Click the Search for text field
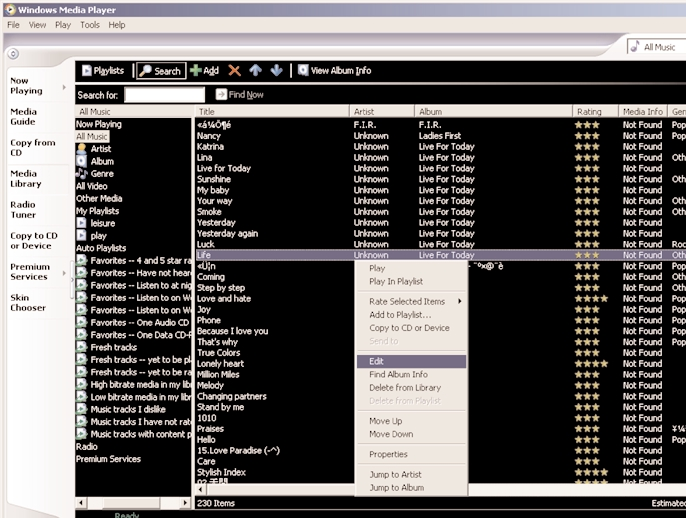Viewport: 686px width, 518px height. pyautogui.click(x=164, y=94)
